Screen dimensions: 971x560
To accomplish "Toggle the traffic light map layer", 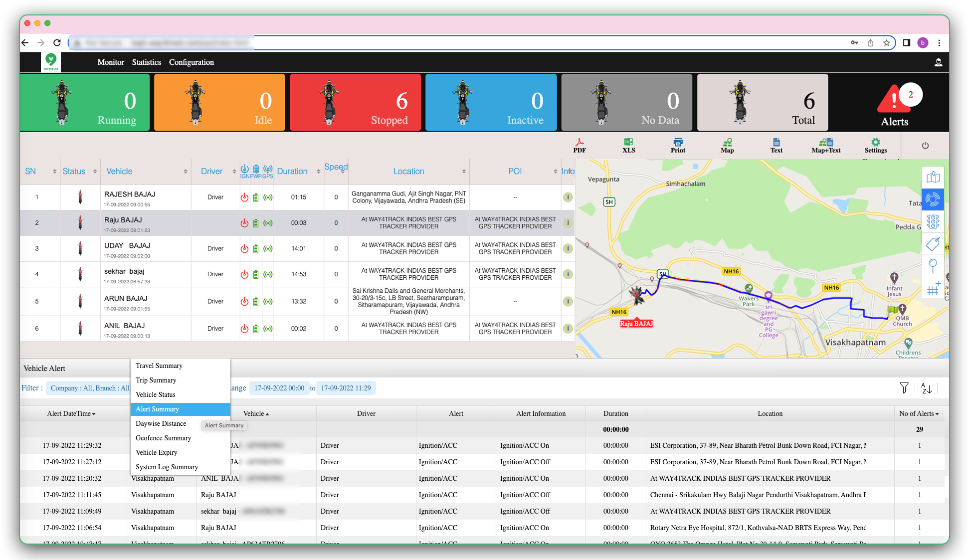I will coord(933,221).
